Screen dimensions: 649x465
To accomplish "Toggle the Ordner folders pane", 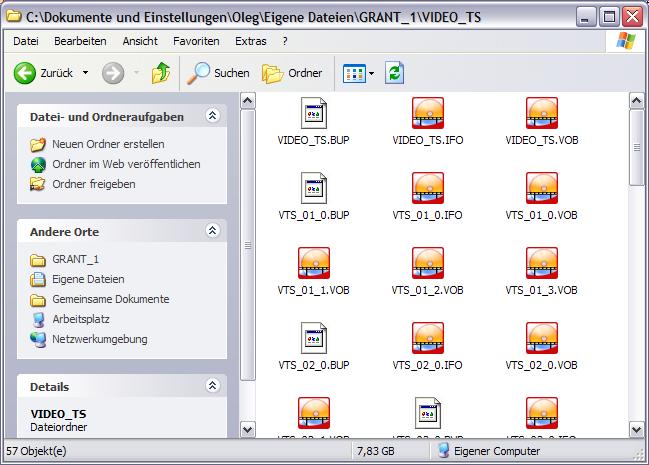I will click(x=292, y=73).
